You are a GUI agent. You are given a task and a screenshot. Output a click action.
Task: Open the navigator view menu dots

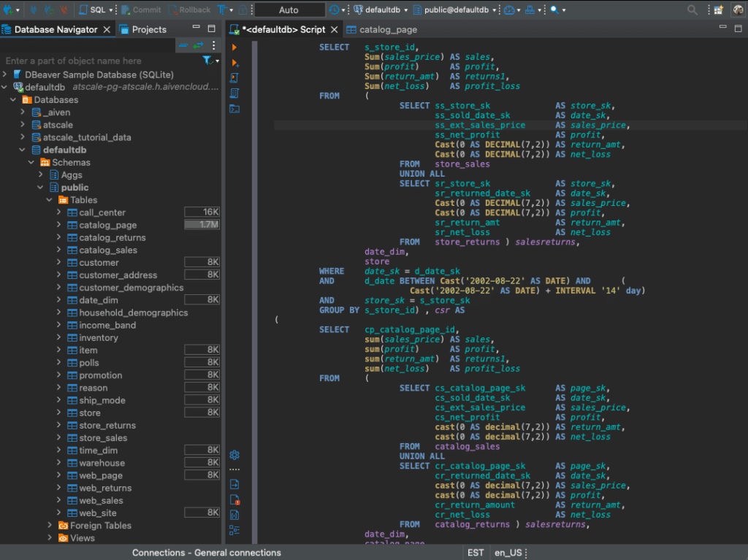[214, 45]
